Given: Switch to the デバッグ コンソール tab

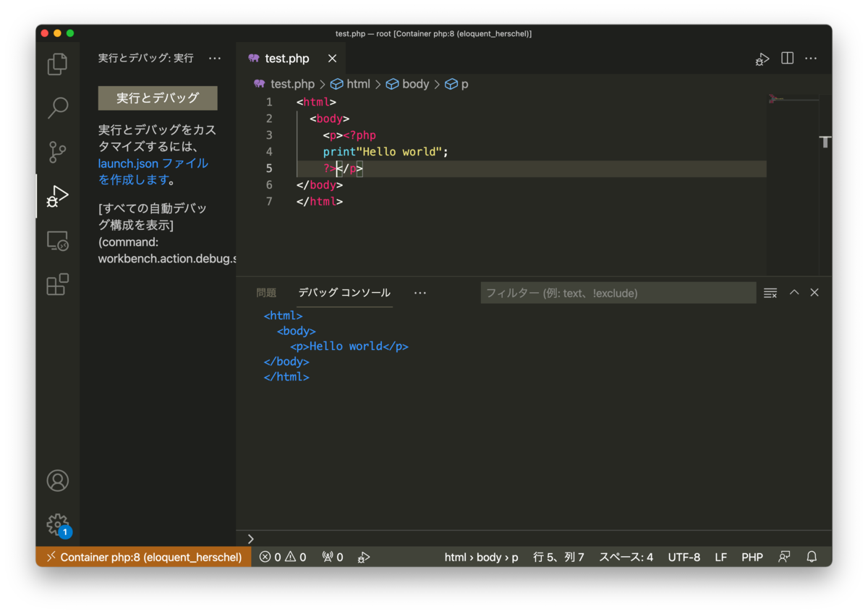Looking at the screenshot, I should click(x=344, y=293).
